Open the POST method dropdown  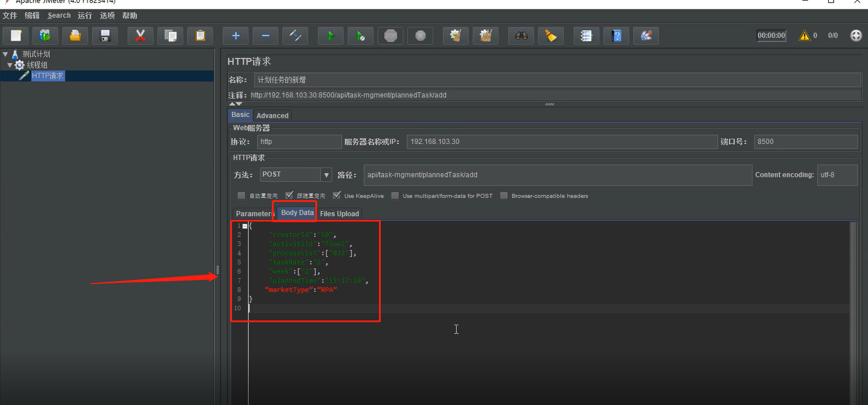[326, 175]
